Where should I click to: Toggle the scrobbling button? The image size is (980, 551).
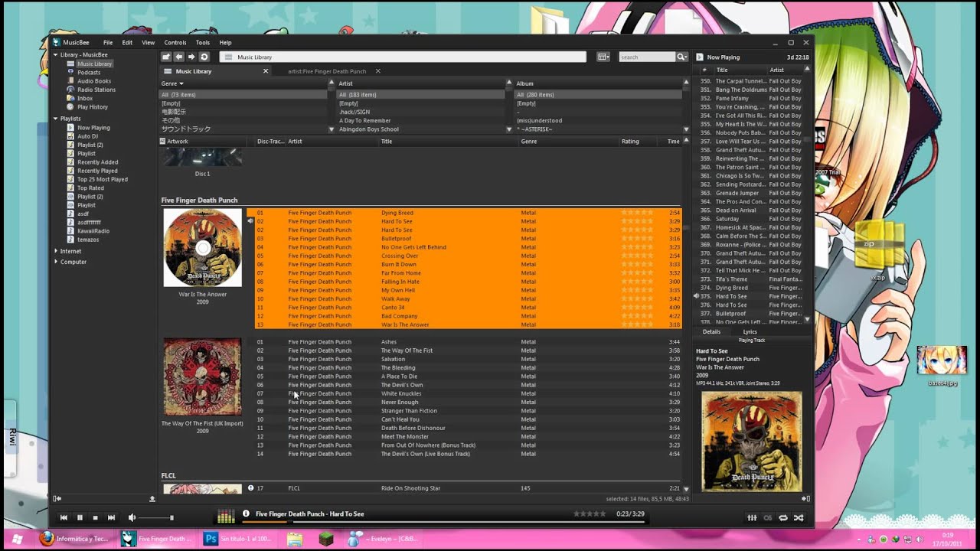pyautogui.click(x=768, y=518)
